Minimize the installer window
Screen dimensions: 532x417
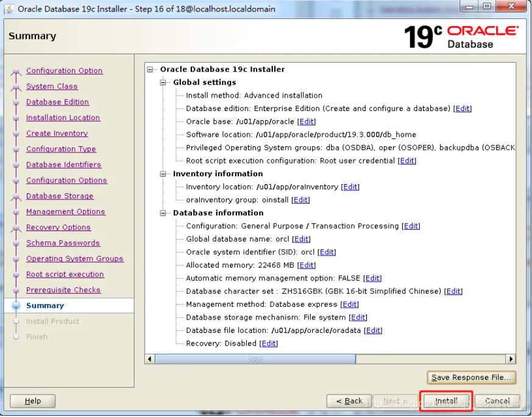470,7
